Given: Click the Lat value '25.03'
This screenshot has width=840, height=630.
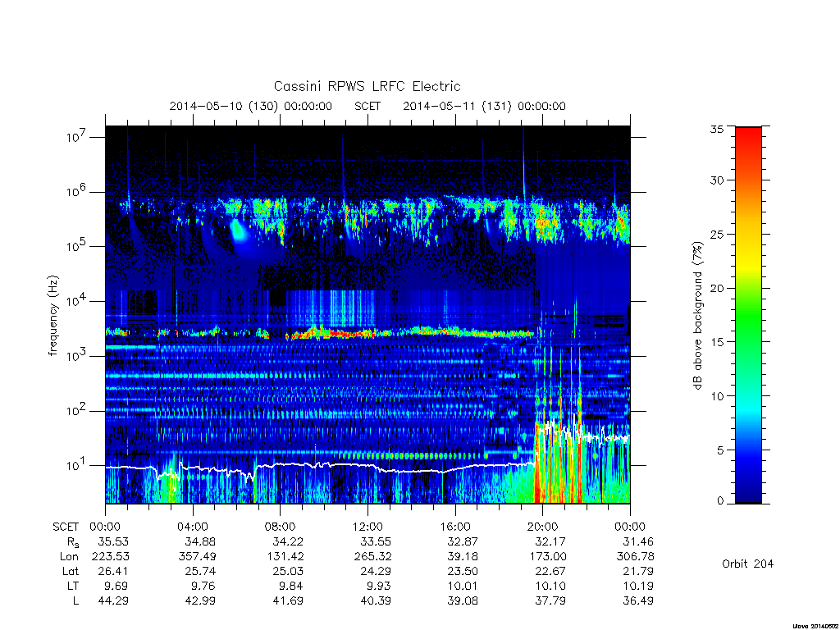Looking at the screenshot, I should click(x=288, y=572).
